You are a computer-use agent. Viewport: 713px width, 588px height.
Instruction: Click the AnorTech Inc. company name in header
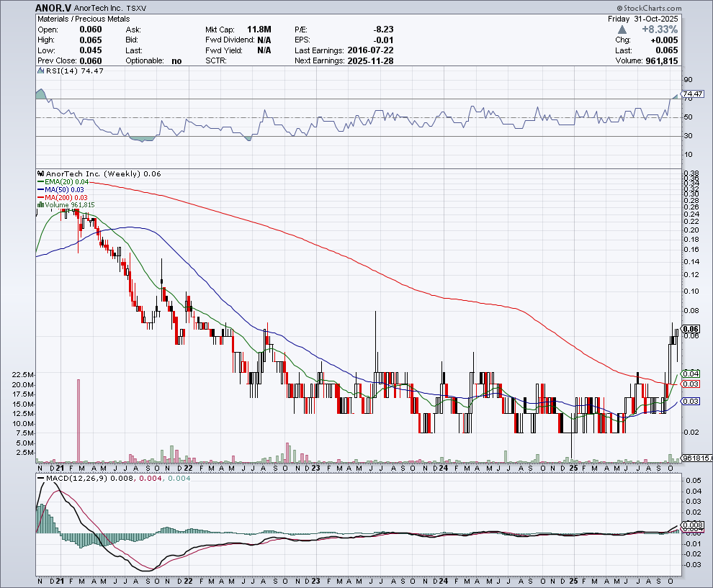[x=98, y=8]
